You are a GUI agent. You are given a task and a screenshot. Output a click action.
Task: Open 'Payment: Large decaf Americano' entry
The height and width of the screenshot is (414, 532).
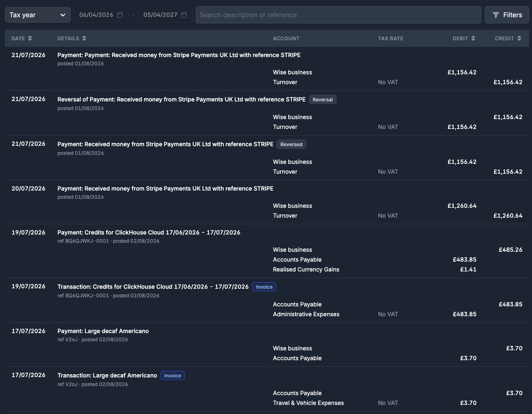[103, 331]
